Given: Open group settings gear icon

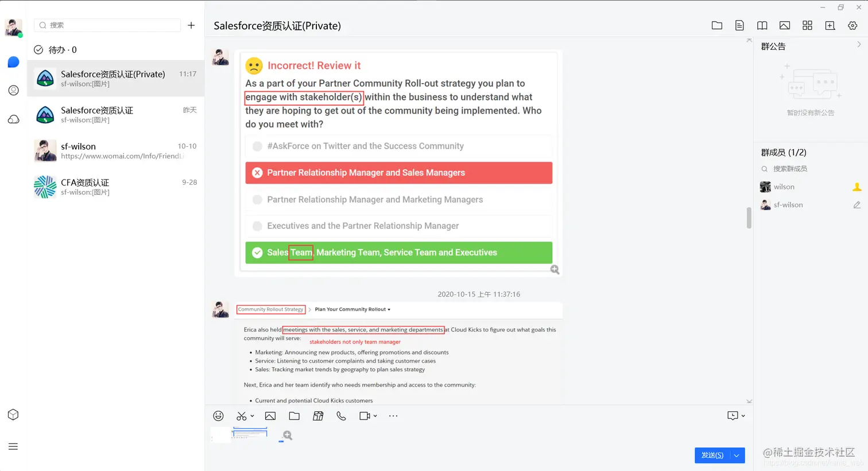Looking at the screenshot, I should [x=852, y=25].
